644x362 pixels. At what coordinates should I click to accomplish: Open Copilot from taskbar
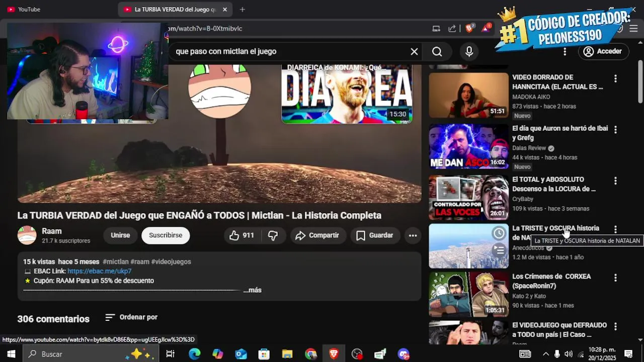click(x=217, y=354)
